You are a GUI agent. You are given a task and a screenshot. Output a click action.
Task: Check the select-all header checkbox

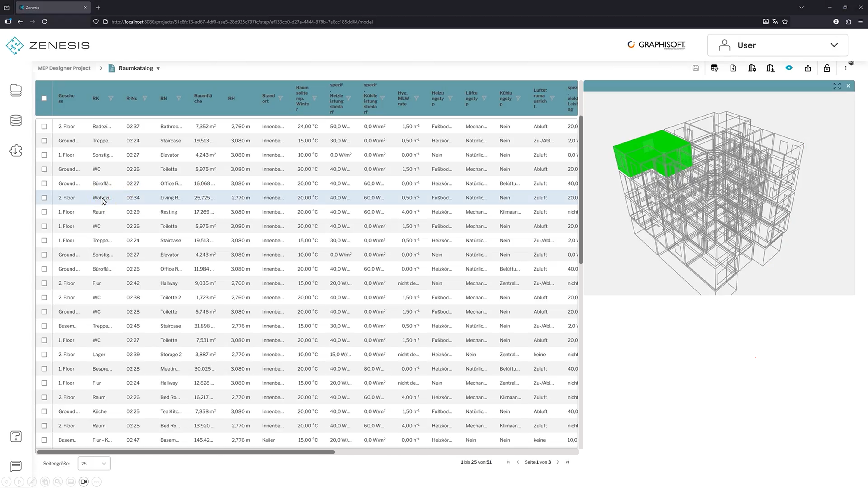tap(44, 98)
